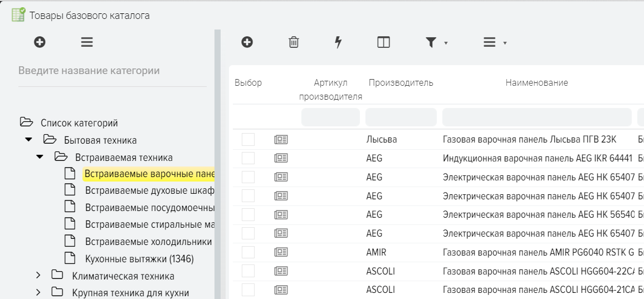The height and width of the screenshot is (299, 644).
Task: Open the category list hamburger menu
Action: [x=87, y=42]
